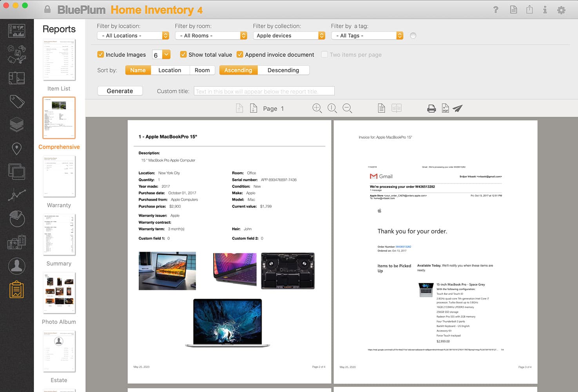Reset zoom to actual size
Image resolution: width=578 pixels, height=392 pixels.
(332, 108)
